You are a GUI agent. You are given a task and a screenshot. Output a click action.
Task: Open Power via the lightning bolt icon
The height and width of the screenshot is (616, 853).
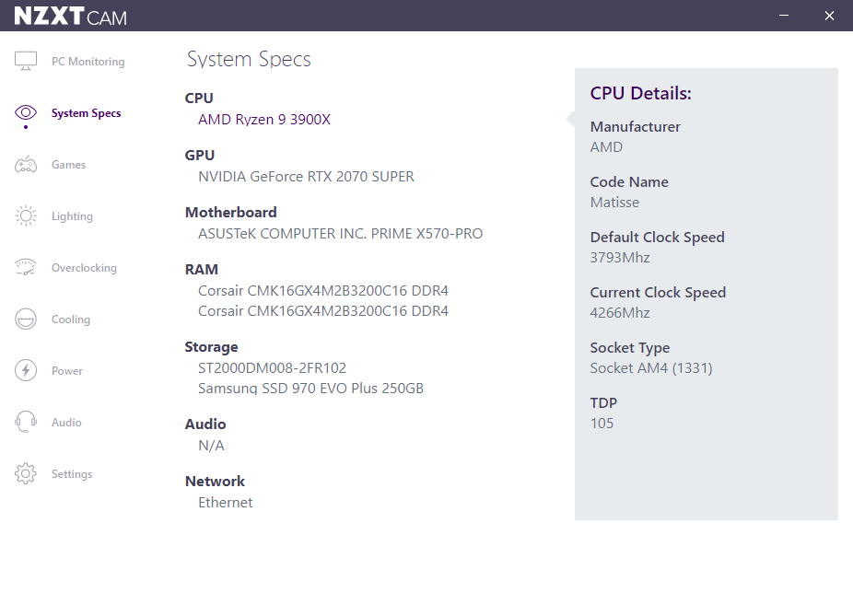26,371
